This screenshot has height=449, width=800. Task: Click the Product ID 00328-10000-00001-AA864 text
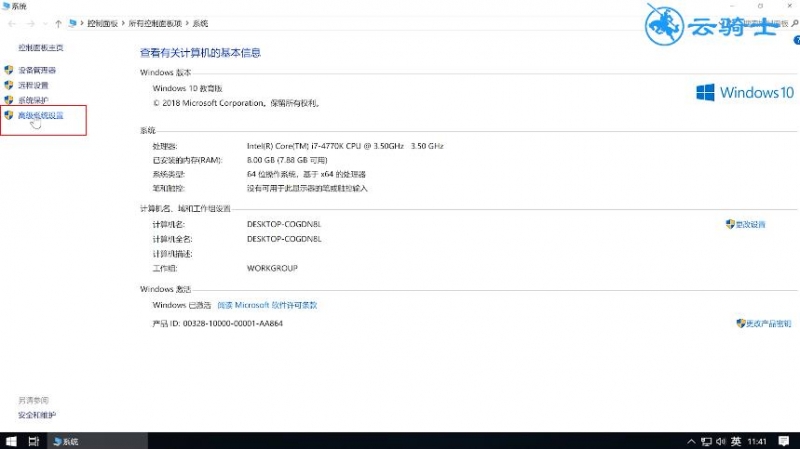coord(217,323)
